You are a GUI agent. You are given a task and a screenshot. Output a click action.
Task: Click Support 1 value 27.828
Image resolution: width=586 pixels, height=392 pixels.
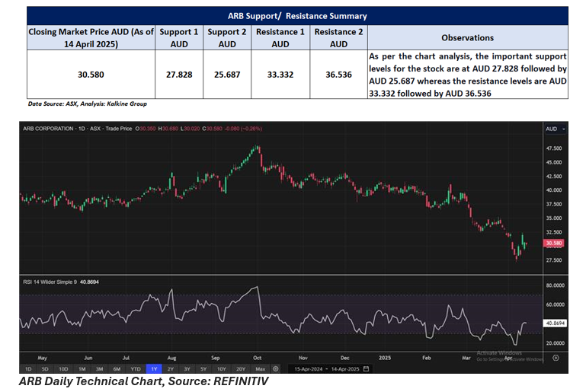(179, 75)
